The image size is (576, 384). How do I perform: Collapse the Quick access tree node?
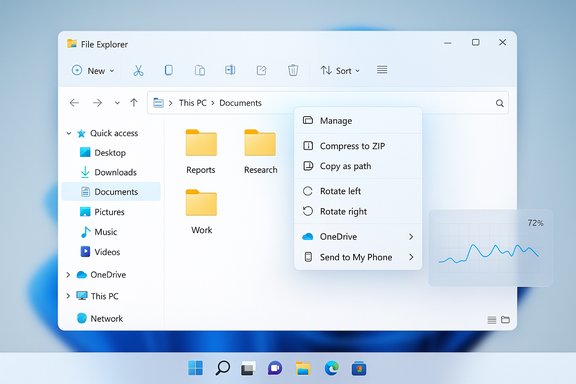click(69, 133)
